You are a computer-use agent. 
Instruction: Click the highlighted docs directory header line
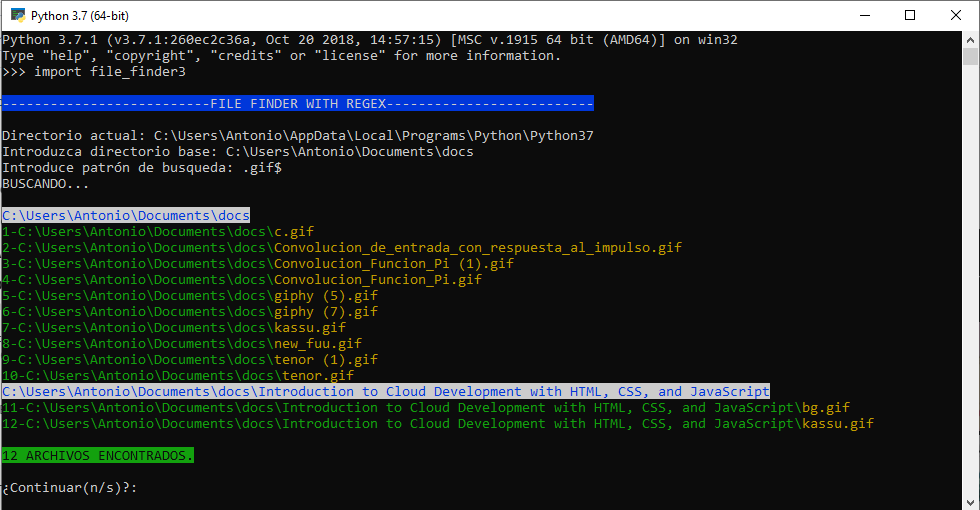[x=126, y=216]
